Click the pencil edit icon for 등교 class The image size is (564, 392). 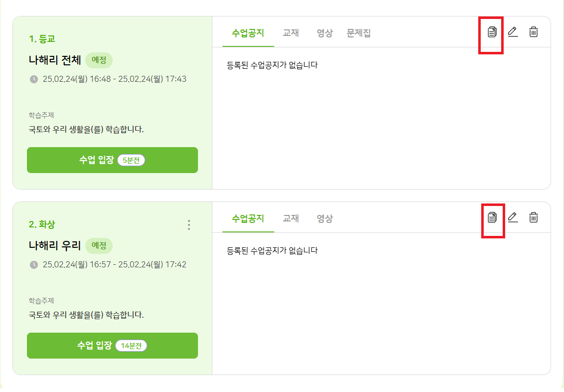pyautogui.click(x=513, y=32)
